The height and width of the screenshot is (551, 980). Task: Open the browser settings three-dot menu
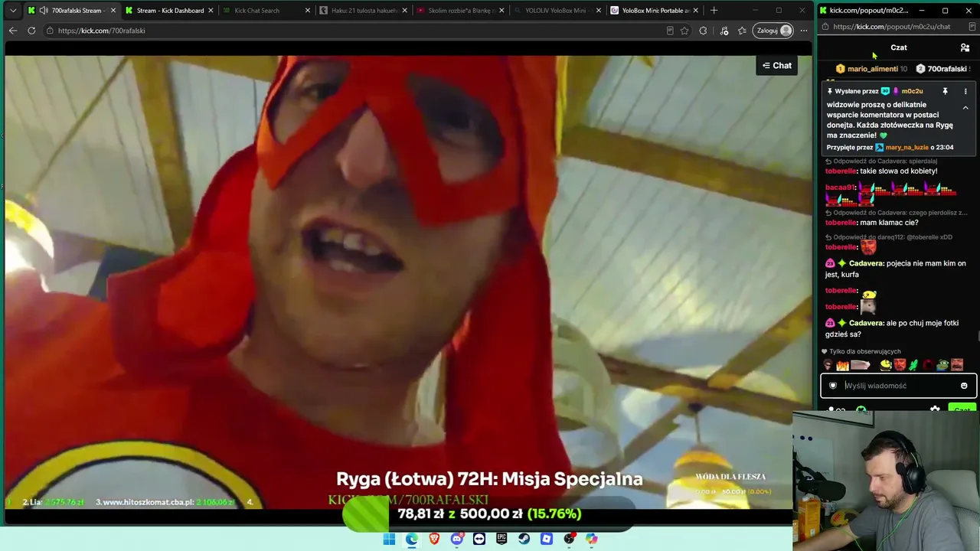click(804, 31)
